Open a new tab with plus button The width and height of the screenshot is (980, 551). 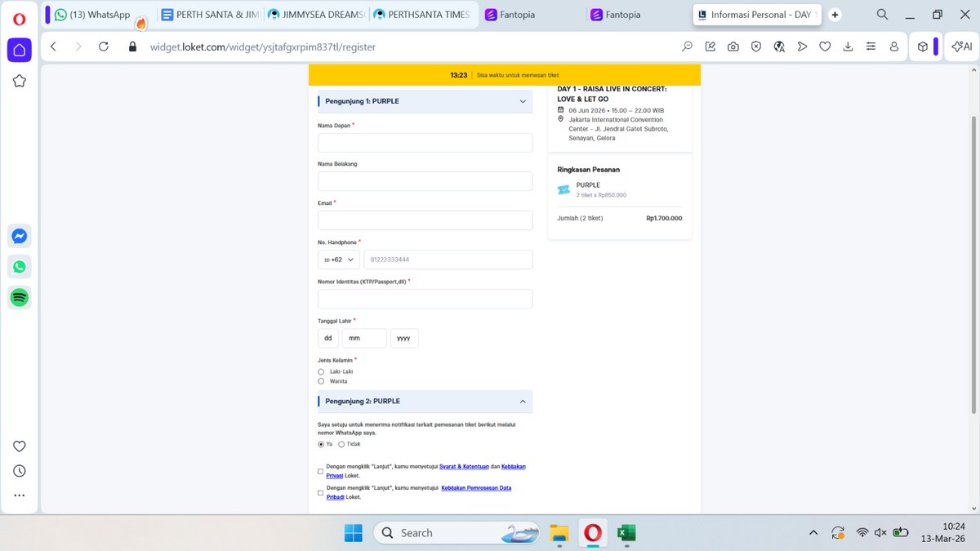coord(835,15)
